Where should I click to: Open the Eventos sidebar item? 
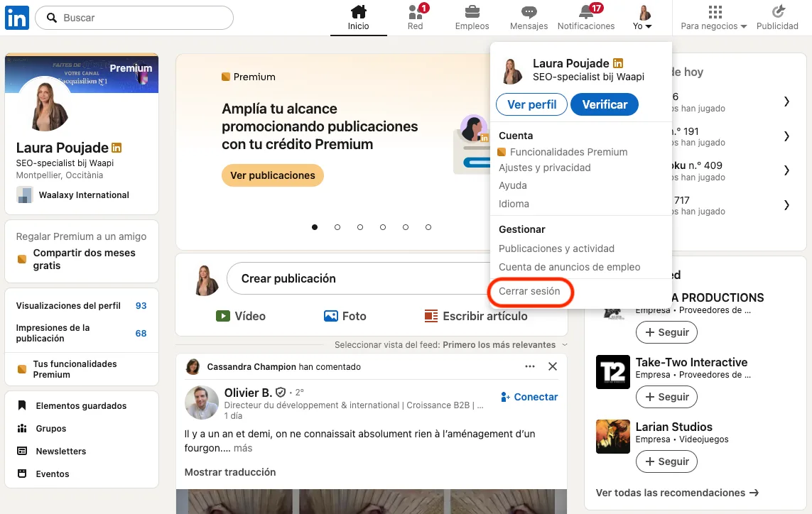pos(43,474)
